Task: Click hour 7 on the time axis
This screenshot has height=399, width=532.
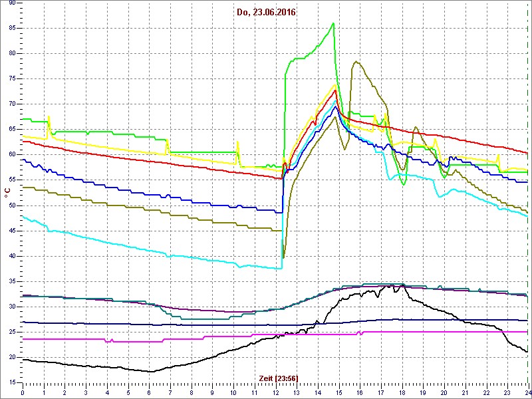Action: pyautogui.click(x=170, y=392)
